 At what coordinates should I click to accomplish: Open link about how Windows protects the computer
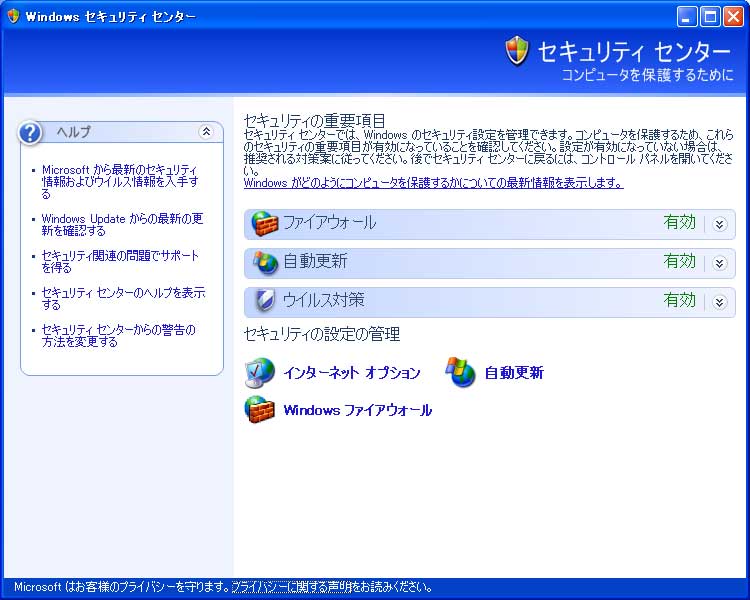coord(433,183)
